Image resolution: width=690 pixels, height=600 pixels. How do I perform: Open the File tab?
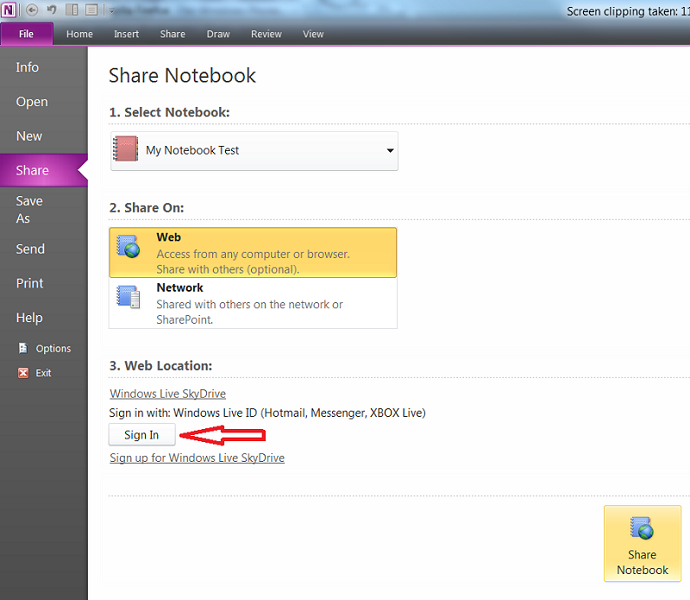click(x=26, y=34)
